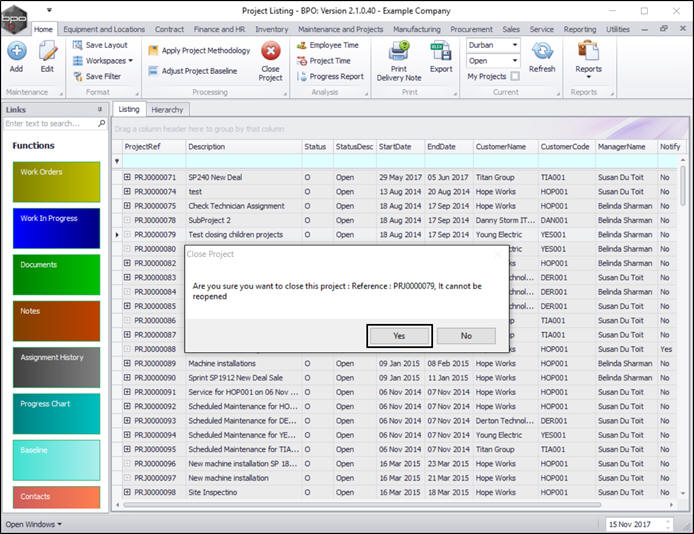The width and height of the screenshot is (694, 534).
Task: Click the Export to Excel icon
Action: 441,54
